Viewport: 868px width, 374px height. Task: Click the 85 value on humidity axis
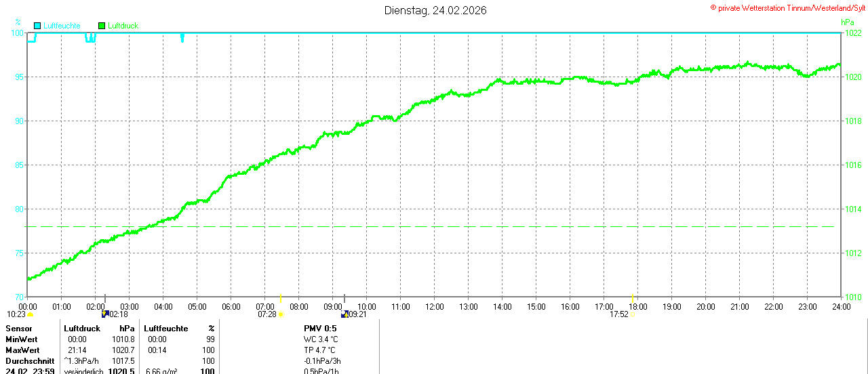[19, 165]
